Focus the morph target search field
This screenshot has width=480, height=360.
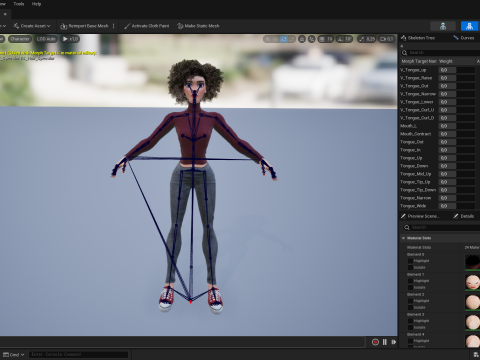[x=440, y=53]
